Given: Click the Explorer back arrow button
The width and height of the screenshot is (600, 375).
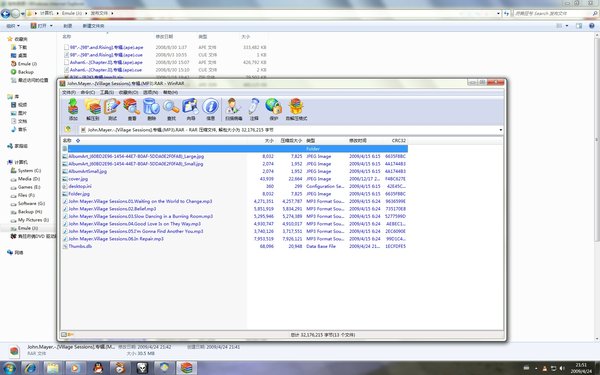Looking at the screenshot, I should pos(5,14).
